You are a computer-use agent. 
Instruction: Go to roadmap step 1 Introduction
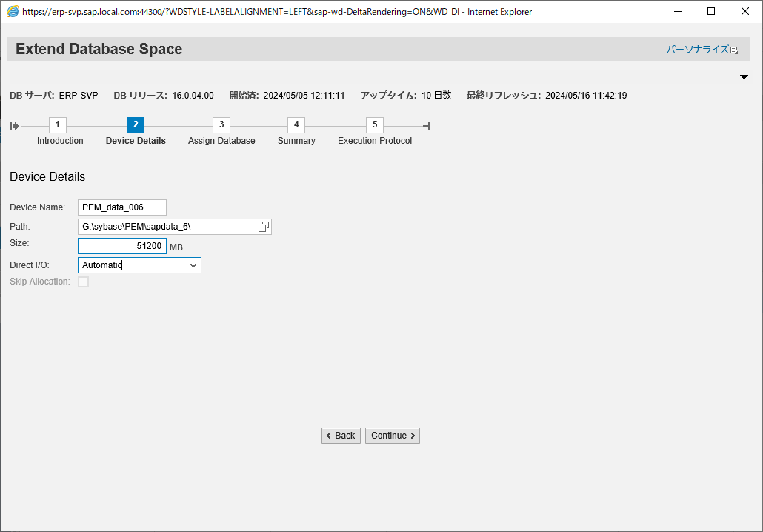click(x=58, y=124)
